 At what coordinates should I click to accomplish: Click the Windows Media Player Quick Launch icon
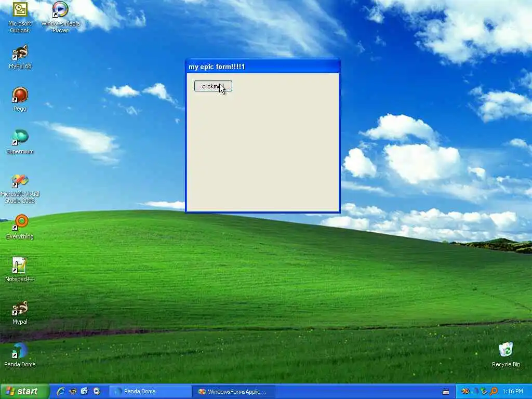[x=96, y=391]
